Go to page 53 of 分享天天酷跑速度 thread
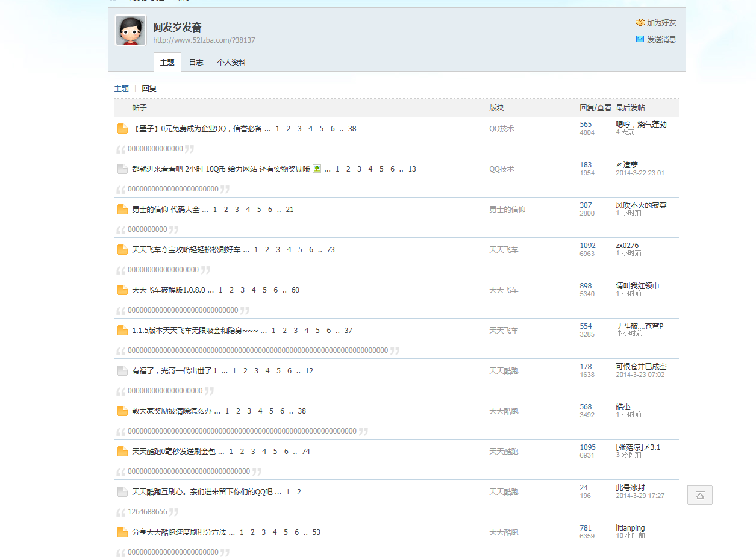 tap(316, 532)
